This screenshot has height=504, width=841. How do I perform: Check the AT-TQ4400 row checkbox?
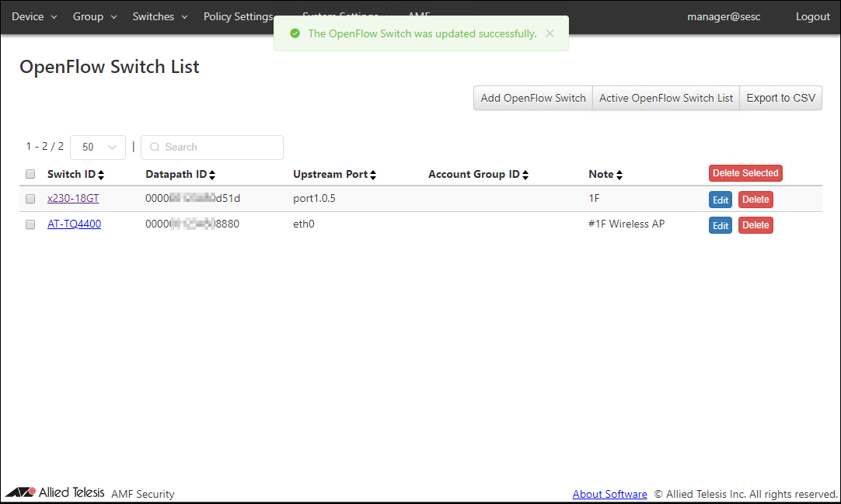(30, 224)
